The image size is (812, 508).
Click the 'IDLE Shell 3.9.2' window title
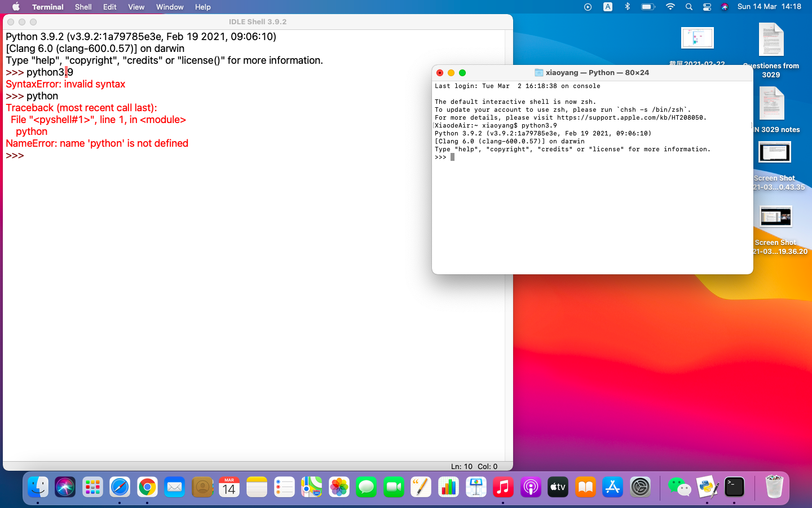click(258, 22)
